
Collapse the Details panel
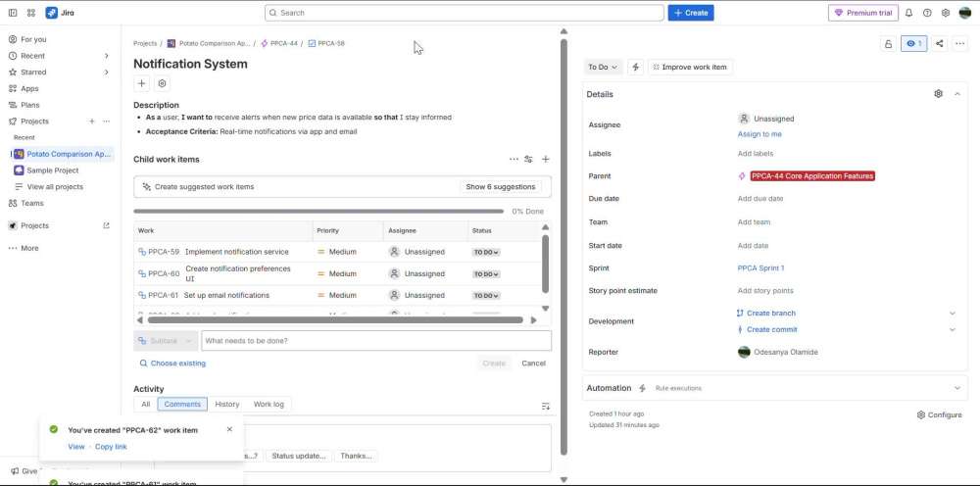pos(957,94)
